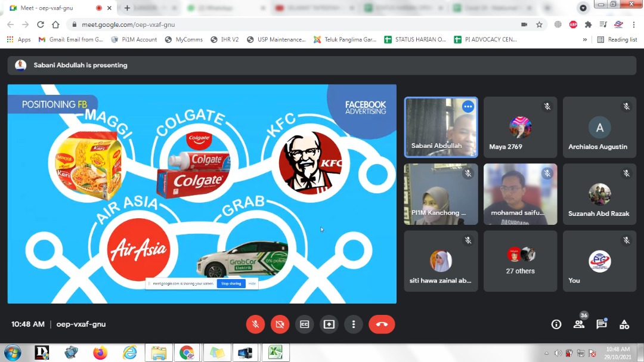Screen dimensions: 644x362
Task: Open the MyComms bookmark
Action: [184, 39]
